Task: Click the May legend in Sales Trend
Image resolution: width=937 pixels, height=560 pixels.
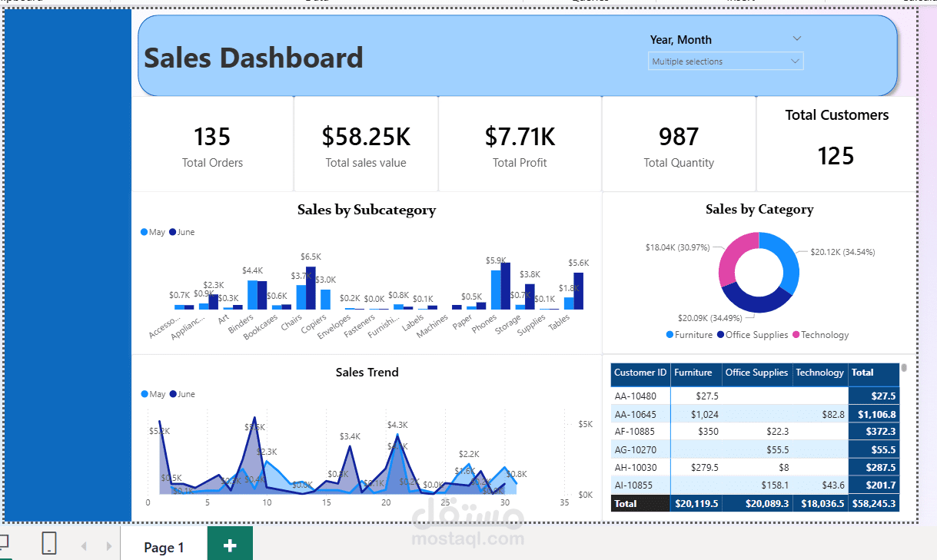Action: (x=153, y=394)
